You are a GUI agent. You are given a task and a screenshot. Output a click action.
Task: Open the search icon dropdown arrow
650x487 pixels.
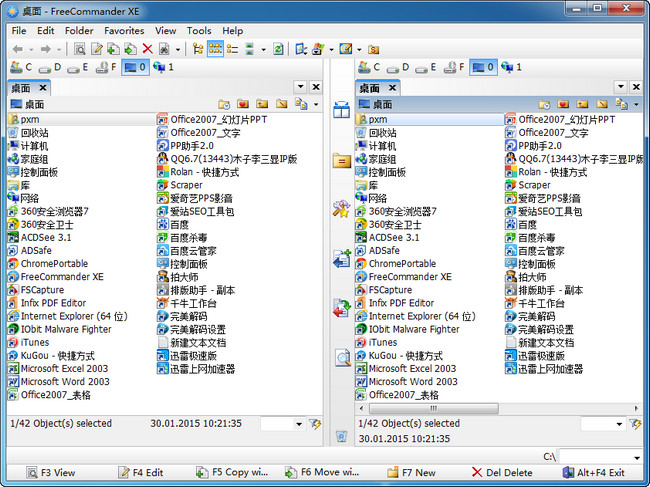pos(178,50)
